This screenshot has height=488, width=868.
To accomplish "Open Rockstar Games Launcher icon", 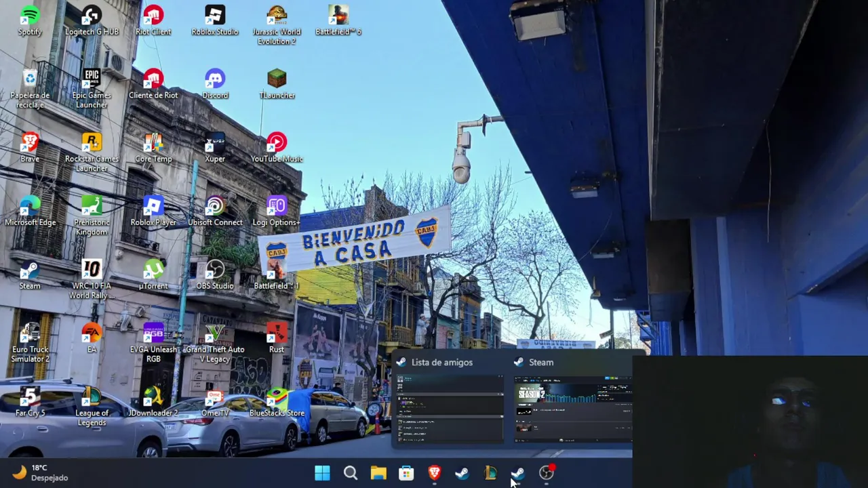I will 92,152.
